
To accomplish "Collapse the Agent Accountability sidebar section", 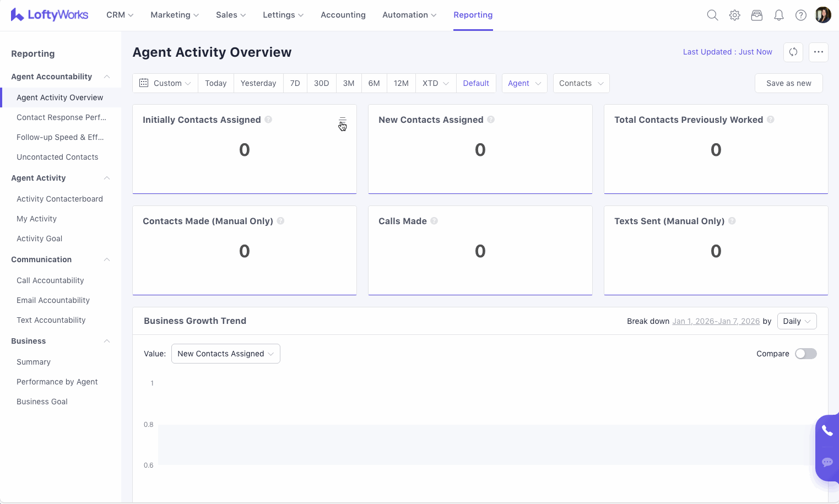I will pyautogui.click(x=107, y=77).
